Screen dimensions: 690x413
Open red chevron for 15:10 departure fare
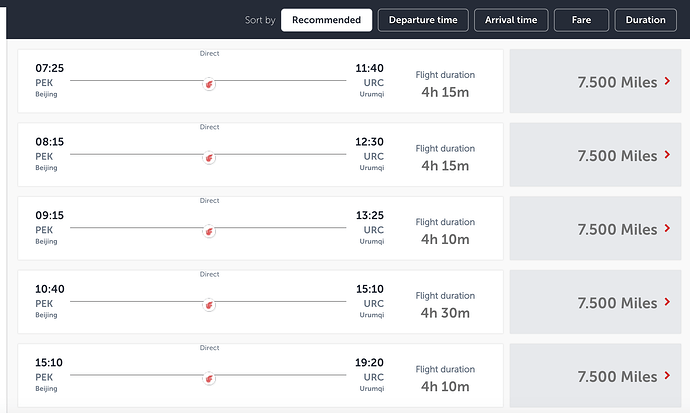click(668, 375)
